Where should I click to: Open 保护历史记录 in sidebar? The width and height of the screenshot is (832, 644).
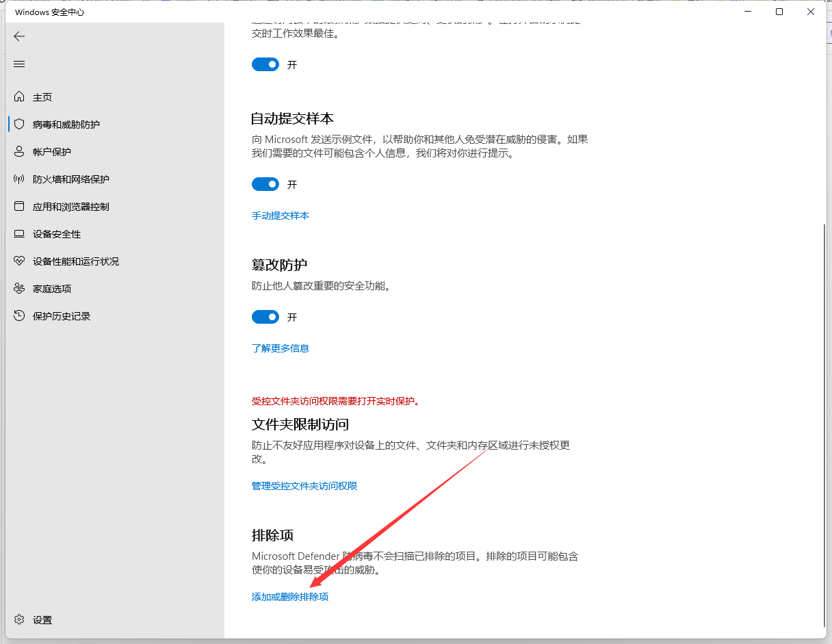coord(62,316)
